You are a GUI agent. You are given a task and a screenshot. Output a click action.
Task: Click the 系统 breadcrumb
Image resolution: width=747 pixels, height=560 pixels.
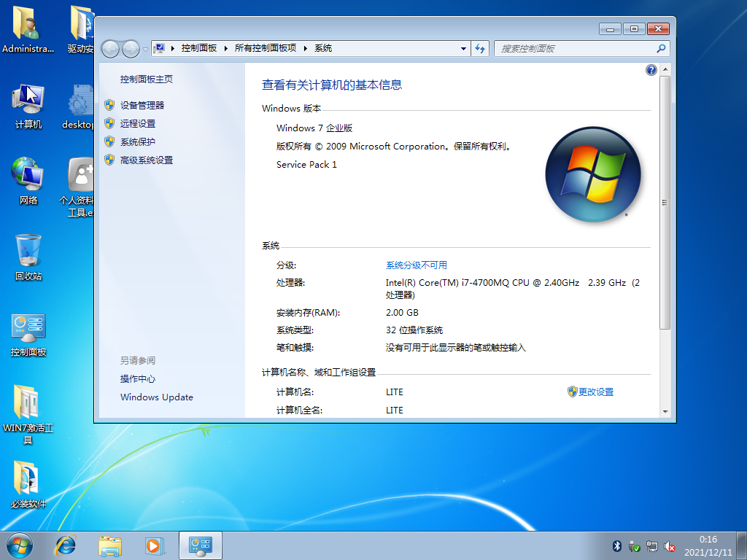[x=323, y=48]
